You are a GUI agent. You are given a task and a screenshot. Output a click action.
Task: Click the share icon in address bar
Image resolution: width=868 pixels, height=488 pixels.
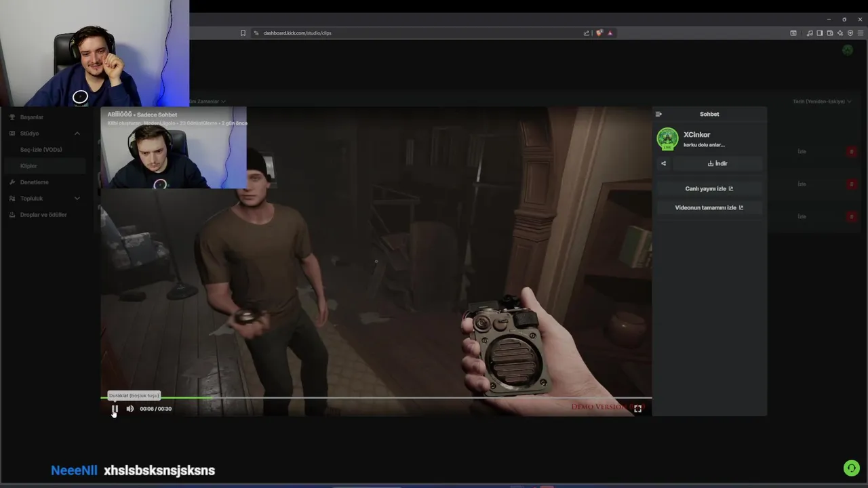click(x=587, y=33)
